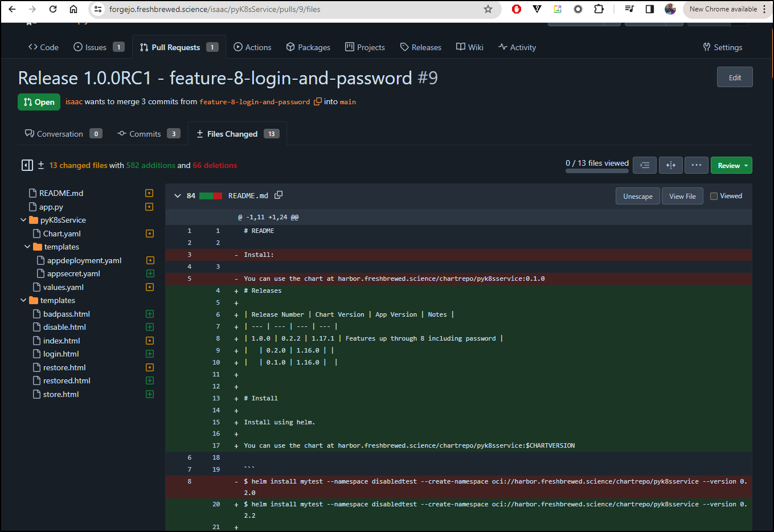This screenshot has width=774, height=532.
Task: Collapse README.md diff chevron
Action: pos(178,196)
